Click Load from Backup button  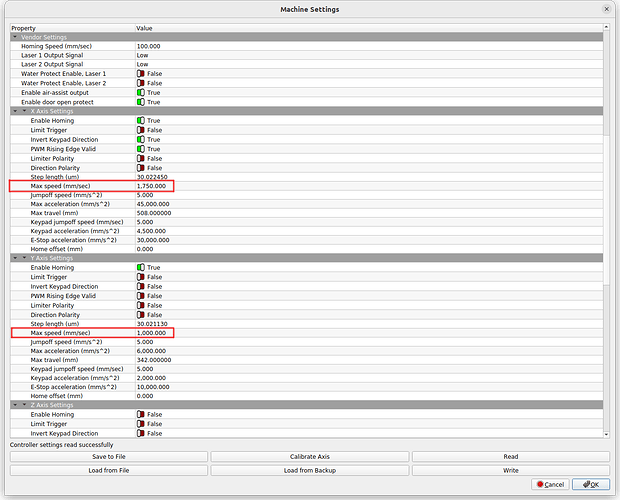[x=310, y=470]
